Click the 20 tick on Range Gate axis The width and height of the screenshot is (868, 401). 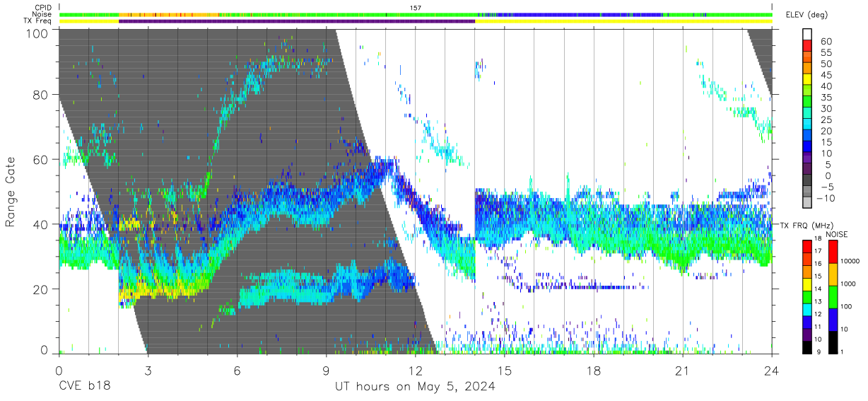[42, 289]
